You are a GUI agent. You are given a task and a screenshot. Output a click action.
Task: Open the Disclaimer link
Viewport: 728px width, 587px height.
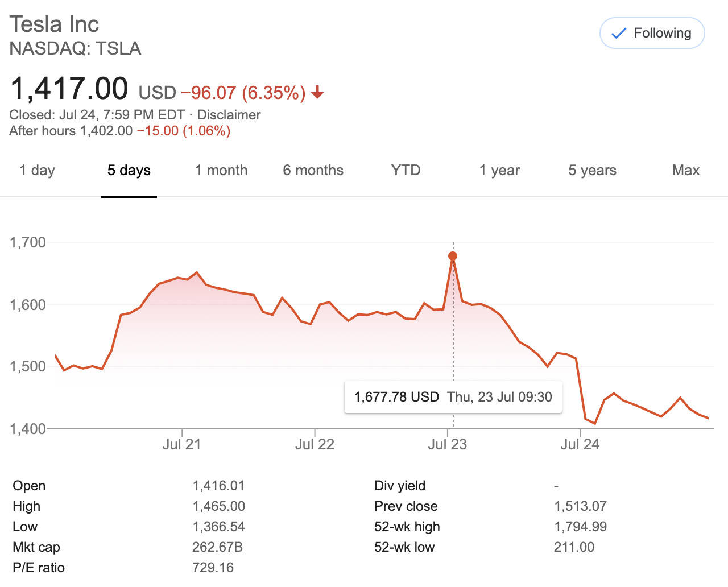(229, 115)
